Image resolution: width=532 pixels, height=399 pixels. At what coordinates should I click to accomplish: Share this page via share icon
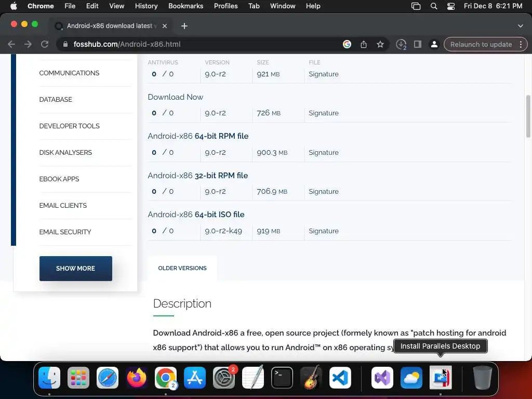(363, 44)
